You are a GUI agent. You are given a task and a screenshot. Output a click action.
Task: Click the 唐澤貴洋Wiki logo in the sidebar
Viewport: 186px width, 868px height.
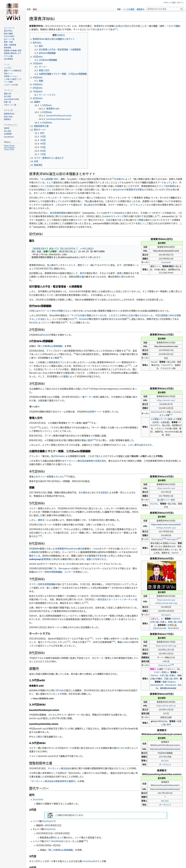point(13,12)
